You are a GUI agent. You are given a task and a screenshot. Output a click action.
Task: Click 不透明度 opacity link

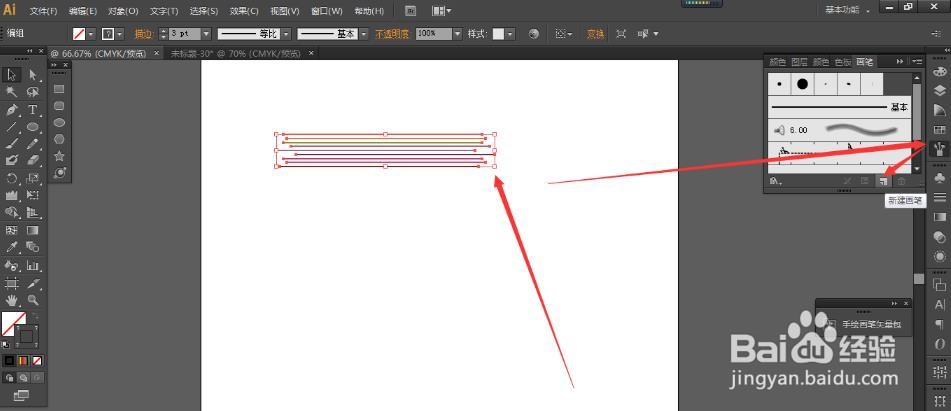392,34
